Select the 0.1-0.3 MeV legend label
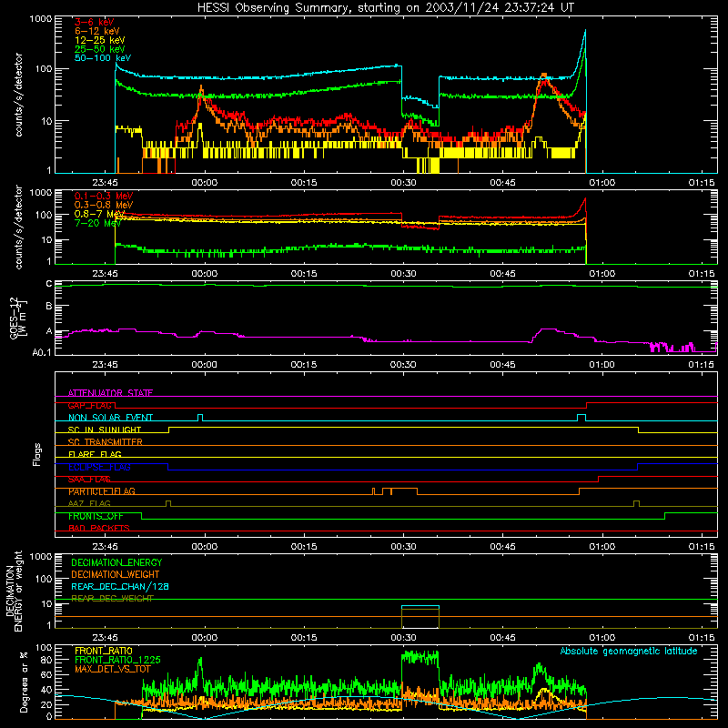Screen dimensions: 728x728 point(104,196)
